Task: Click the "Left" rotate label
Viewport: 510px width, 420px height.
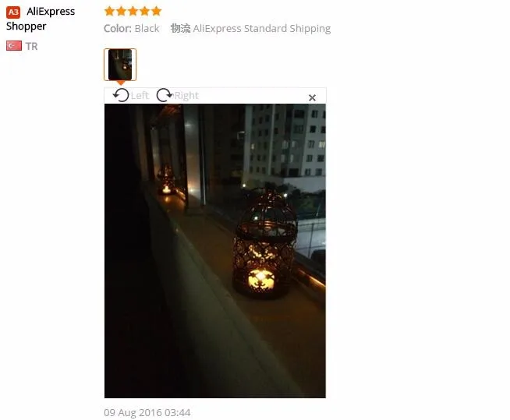Action: coord(140,96)
